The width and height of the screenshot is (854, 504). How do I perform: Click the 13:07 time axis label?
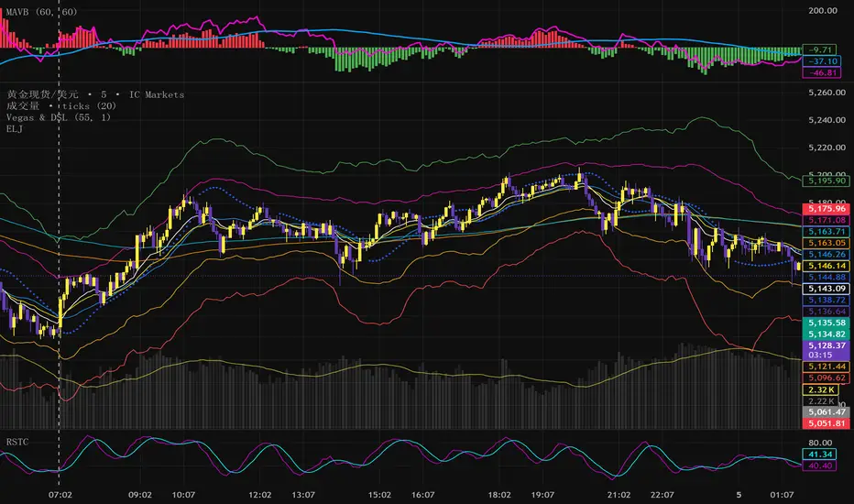coord(303,495)
